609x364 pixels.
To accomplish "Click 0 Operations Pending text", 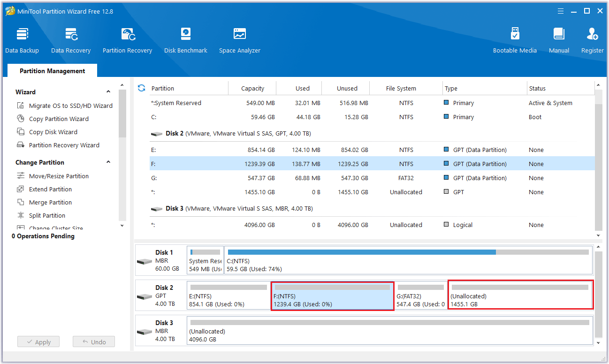I will pyautogui.click(x=43, y=236).
